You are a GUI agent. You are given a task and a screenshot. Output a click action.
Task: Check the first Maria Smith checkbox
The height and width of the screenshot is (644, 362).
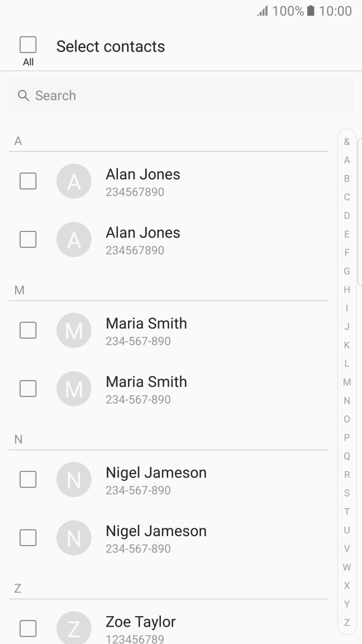click(28, 330)
